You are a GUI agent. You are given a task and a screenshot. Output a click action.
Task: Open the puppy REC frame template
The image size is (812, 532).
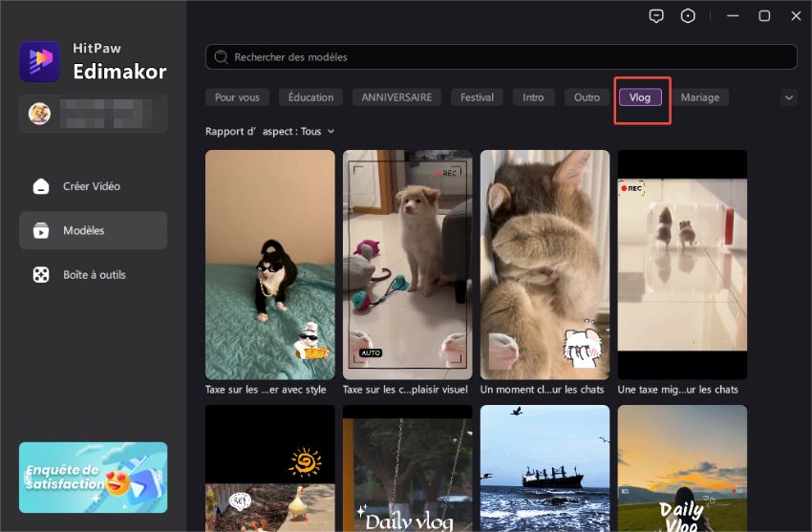pyautogui.click(x=407, y=265)
